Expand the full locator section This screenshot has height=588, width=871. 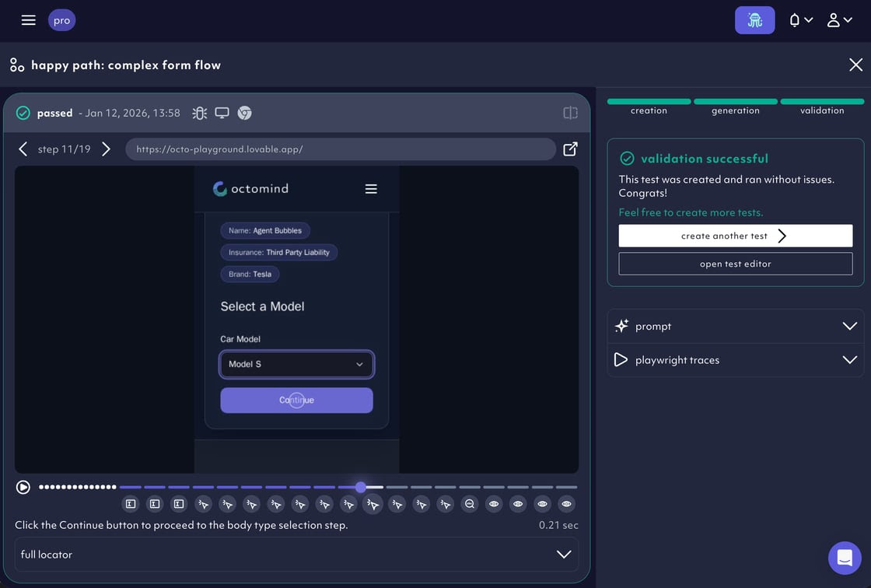coord(296,554)
